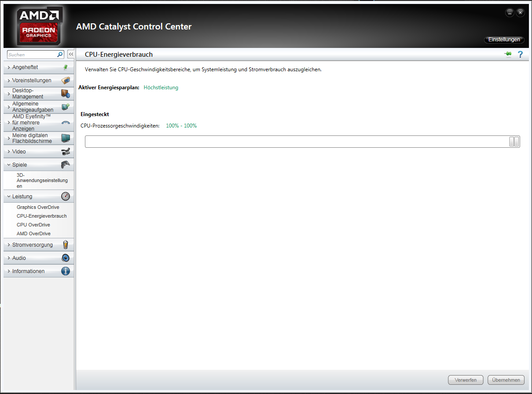
Task: Open help with the question mark icon
Action: point(521,55)
